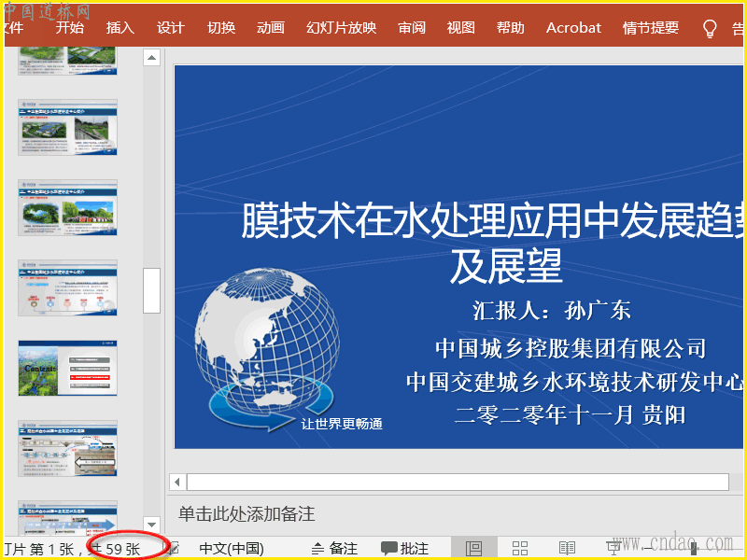The height and width of the screenshot is (560, 747).
Task: Switch to Reading view icon
Action: 567,549
